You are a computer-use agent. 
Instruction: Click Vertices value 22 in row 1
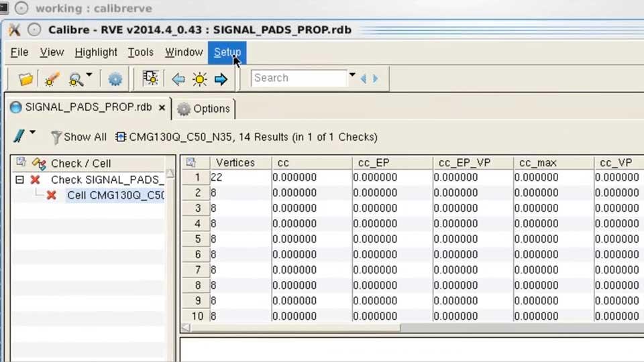point(217,177)
